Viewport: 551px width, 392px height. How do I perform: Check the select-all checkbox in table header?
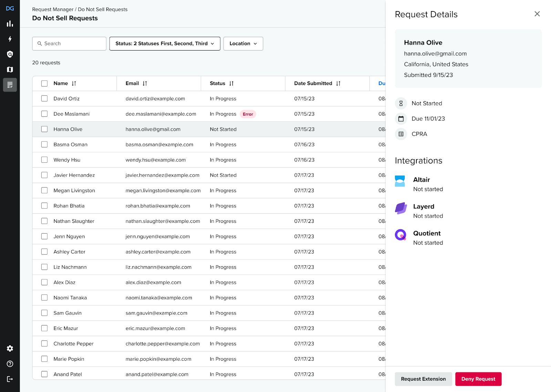[x=44, y=83]
